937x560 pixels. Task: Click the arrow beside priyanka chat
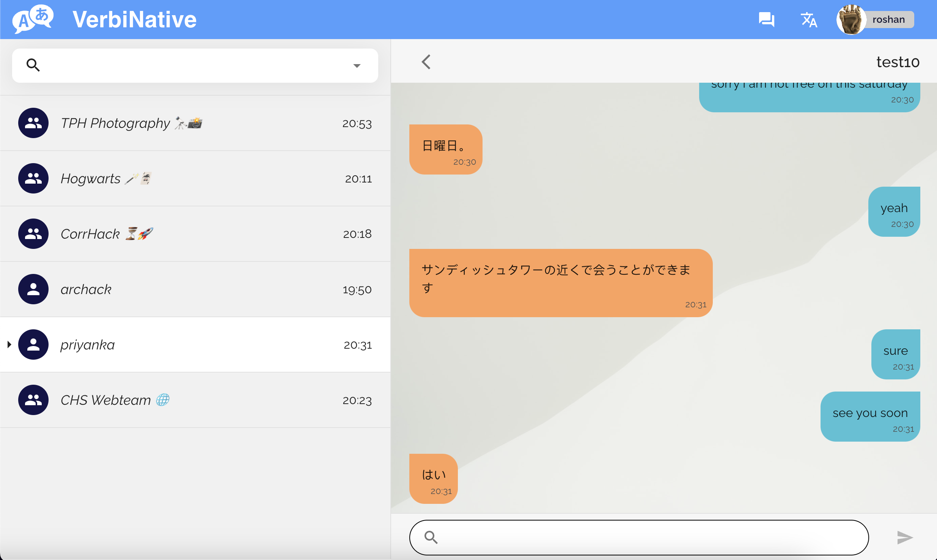pyautogui.click(x=9, y=344)
